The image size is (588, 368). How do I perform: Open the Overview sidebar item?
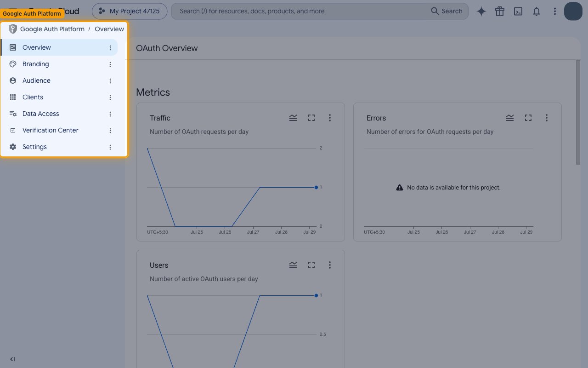[59, 47]
